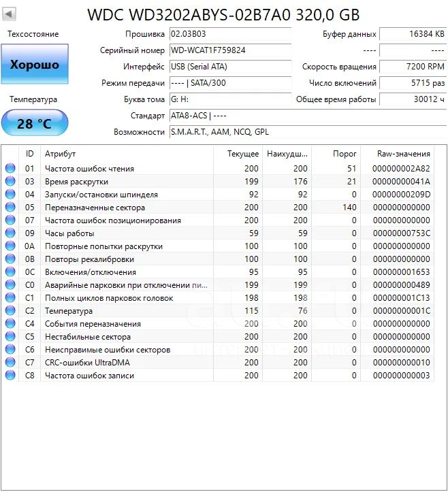Click the Возможности field S.M.A.R.T., AAM, NCQ, GPL
The width and height of the screenshot is (448, 492).
click(308, 132)
